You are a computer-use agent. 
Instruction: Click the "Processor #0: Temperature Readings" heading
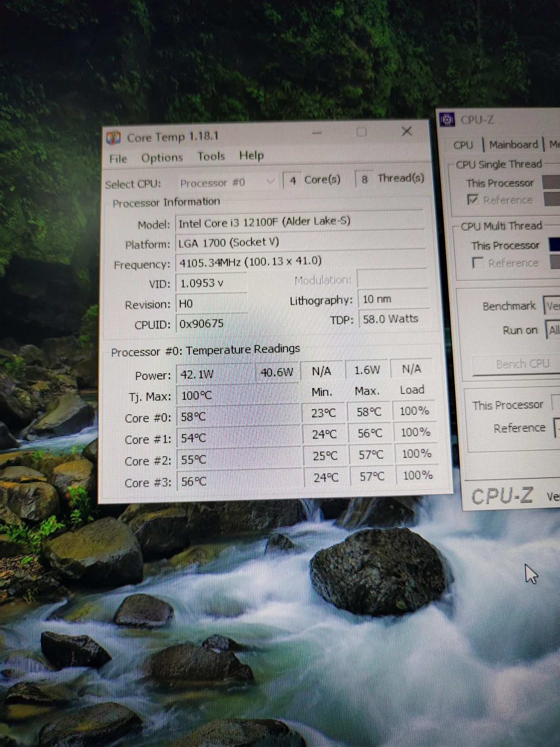pyautogui.click(x=205, y=351)
